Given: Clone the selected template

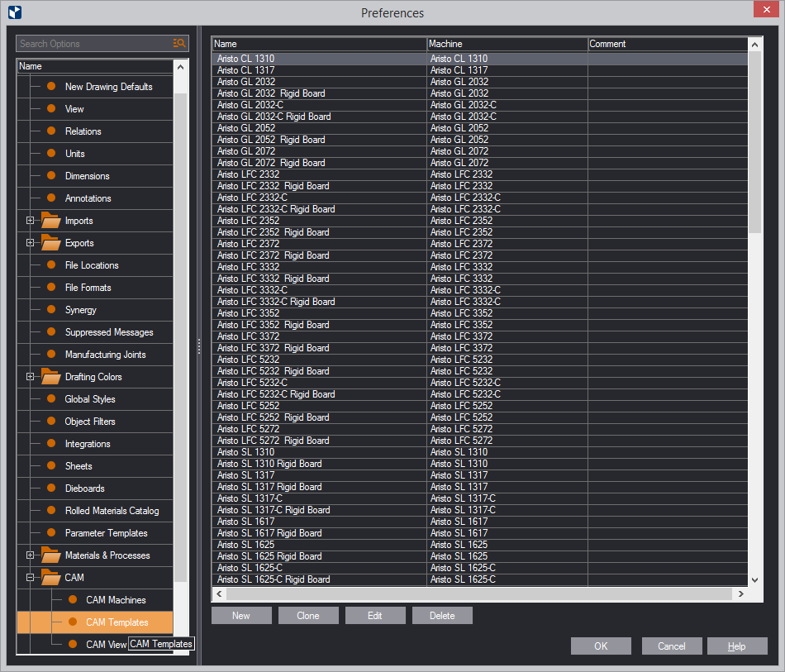Looking at the screenshot, I should 308,616.
